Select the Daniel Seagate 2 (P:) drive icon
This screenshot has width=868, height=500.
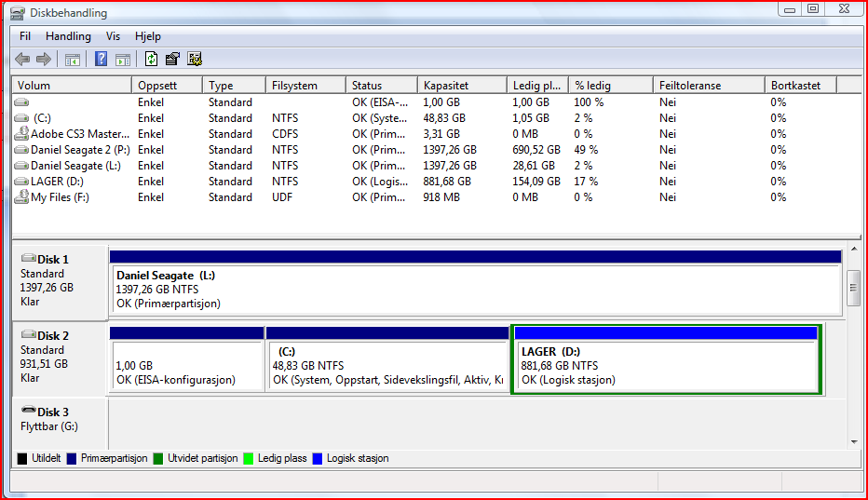(x=21, y=150)
